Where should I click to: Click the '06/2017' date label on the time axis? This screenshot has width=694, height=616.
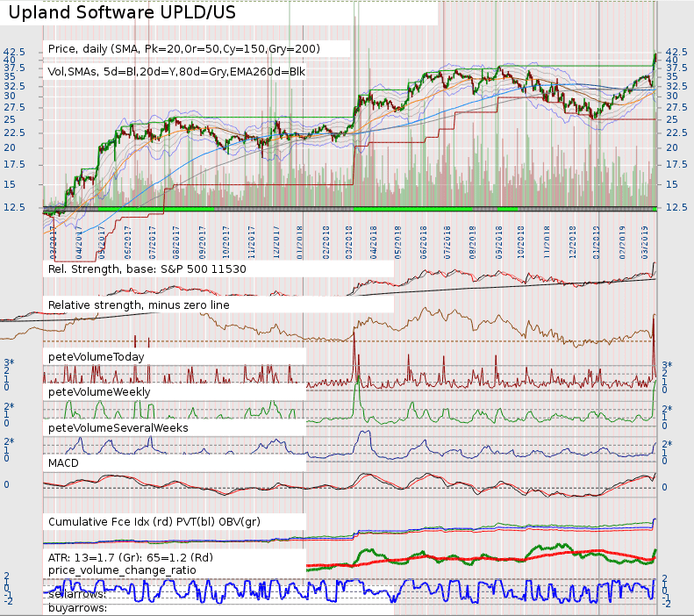point(128,242)
